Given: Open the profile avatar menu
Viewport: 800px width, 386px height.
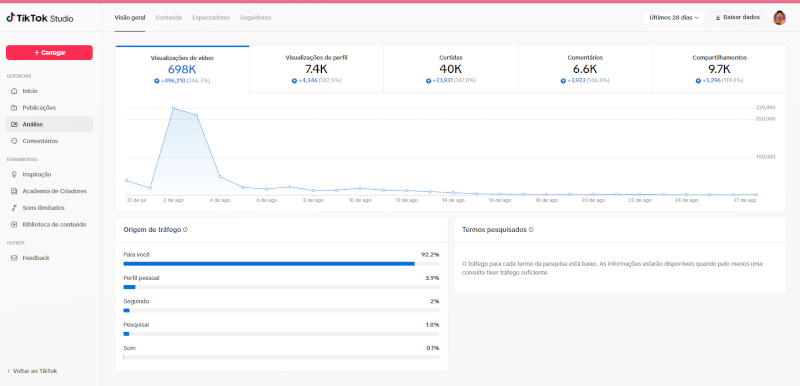Looking at the screenshot, I should [x=779, y=18].
